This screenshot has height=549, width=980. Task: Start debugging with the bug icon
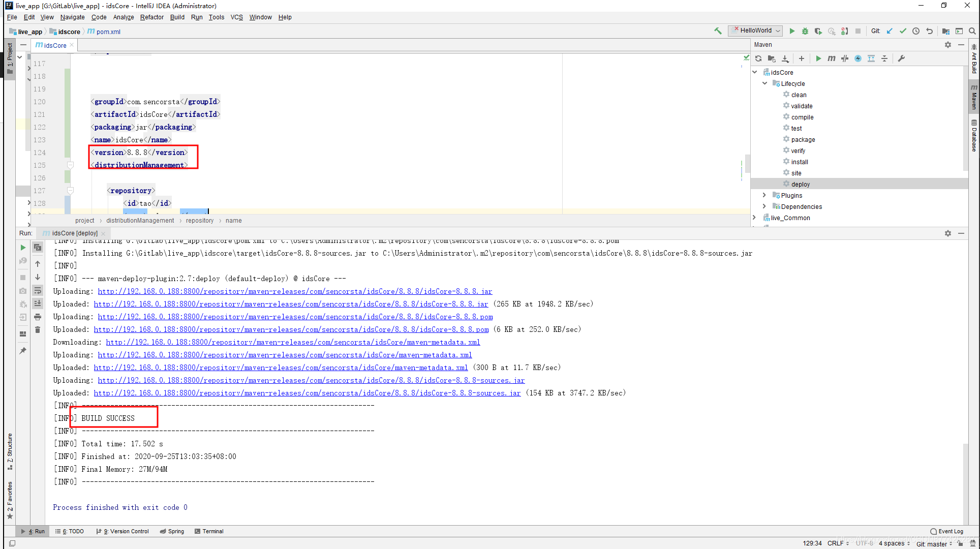[x=805, y=31]
